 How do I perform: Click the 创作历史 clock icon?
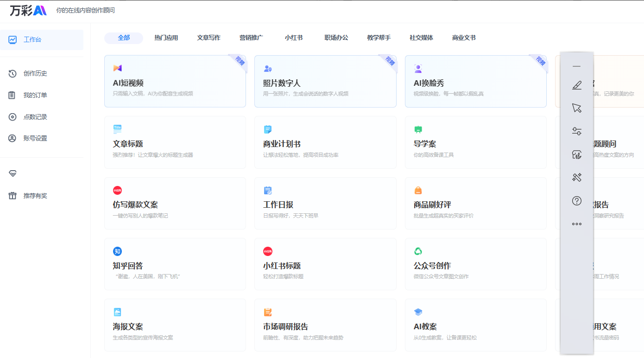pyautogui.click(x=13, y=73)
